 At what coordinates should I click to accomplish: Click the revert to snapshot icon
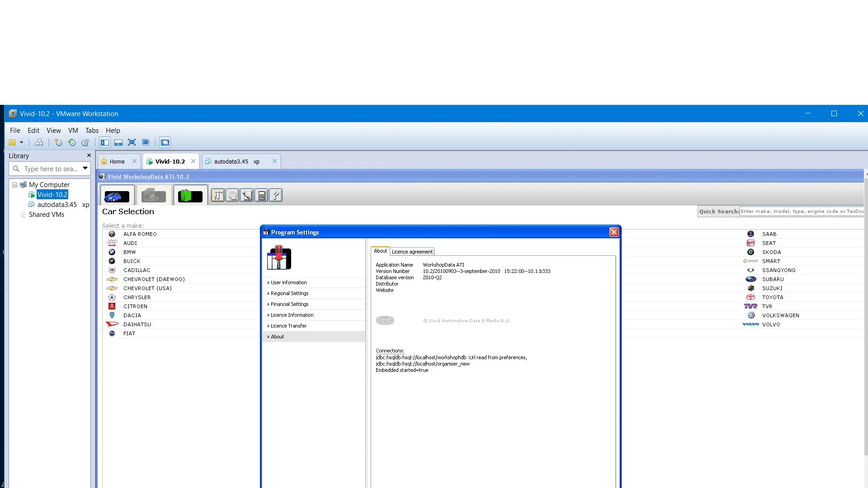pyautogui.click(x=72, y=142)
